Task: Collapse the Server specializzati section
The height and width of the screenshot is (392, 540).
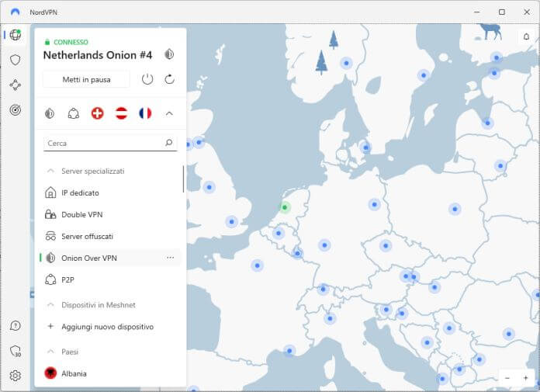Action: pos(50,171)
